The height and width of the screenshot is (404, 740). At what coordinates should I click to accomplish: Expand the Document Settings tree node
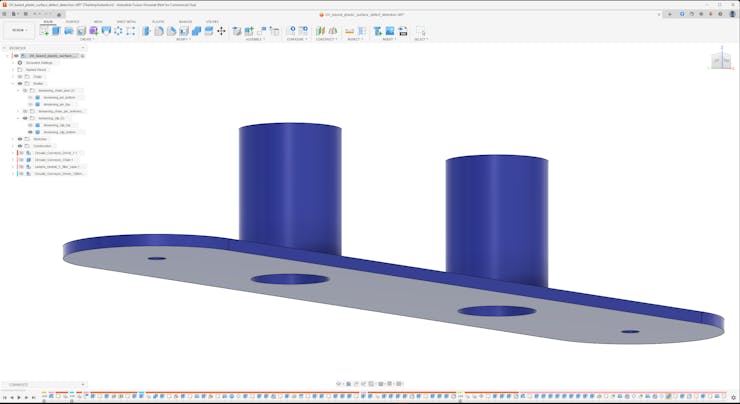point(12,63)
